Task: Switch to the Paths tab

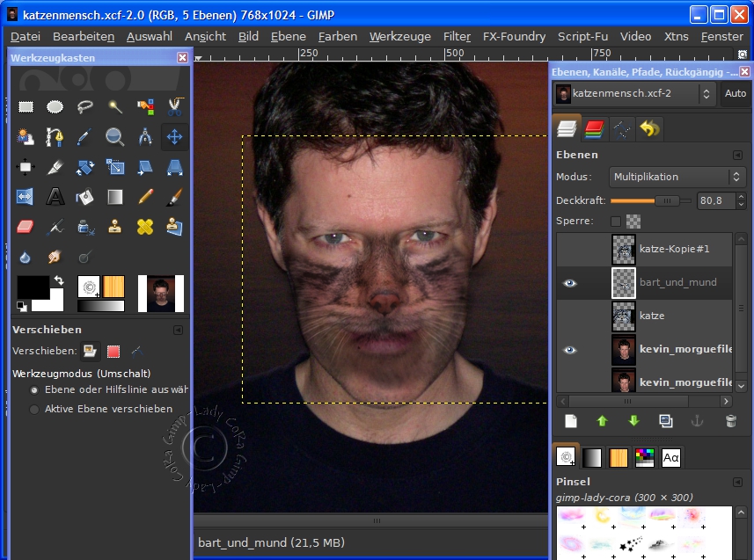Action: click(x=622, y=129)
